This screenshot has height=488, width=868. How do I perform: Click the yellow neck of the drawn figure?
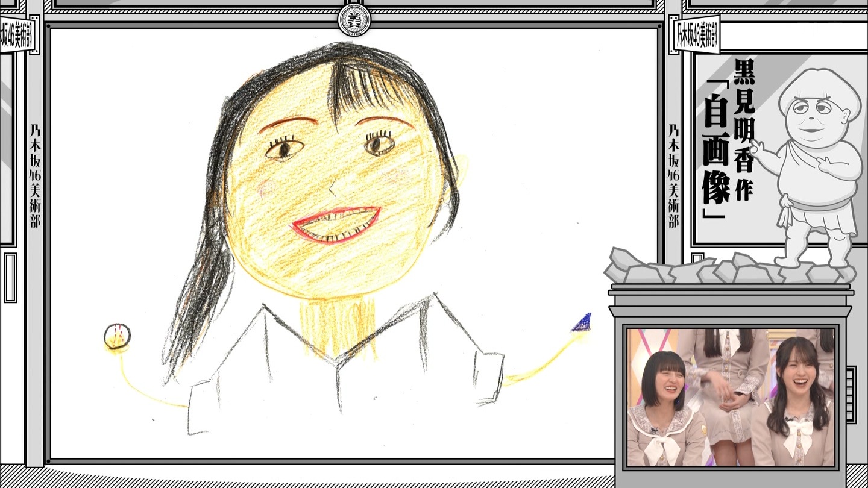[x=338, y=328]
